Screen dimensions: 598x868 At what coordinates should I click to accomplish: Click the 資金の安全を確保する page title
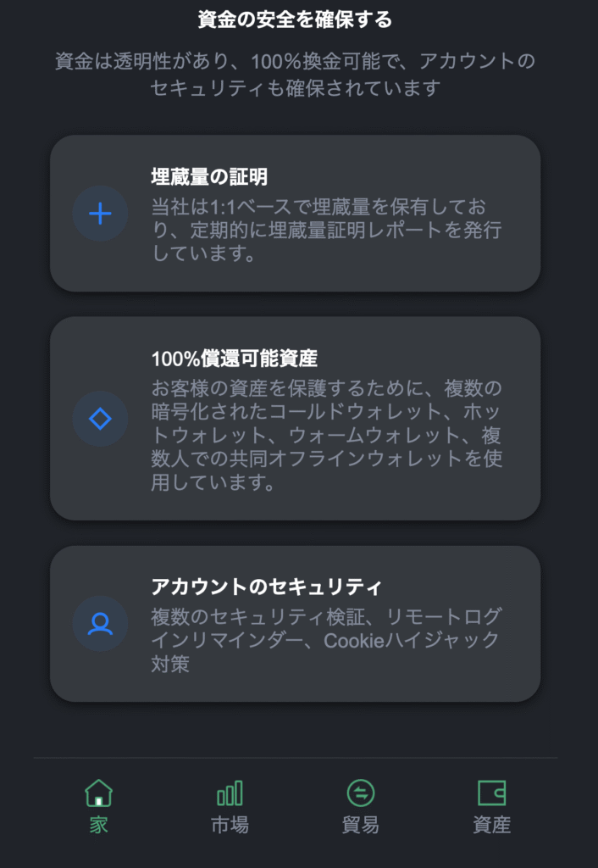click(x=298, y=14)
